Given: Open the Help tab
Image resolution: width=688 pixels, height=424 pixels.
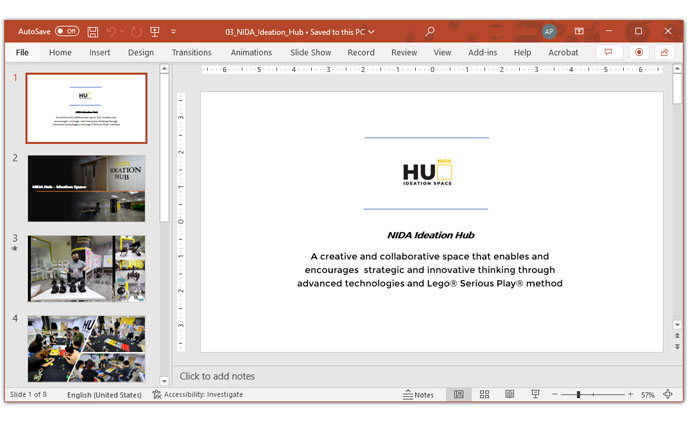Looking at the screenshot, I should (522, 53).
